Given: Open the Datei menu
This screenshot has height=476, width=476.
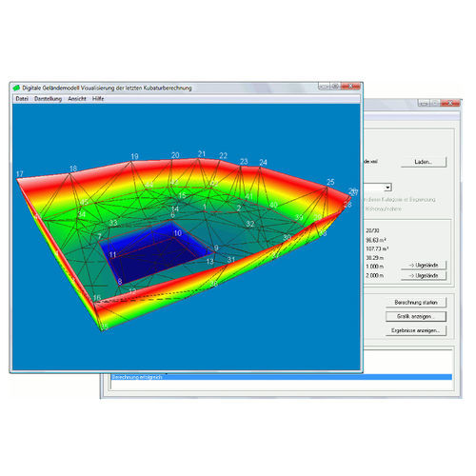Looking at the screenshot, I should click(x=22, y=99).
